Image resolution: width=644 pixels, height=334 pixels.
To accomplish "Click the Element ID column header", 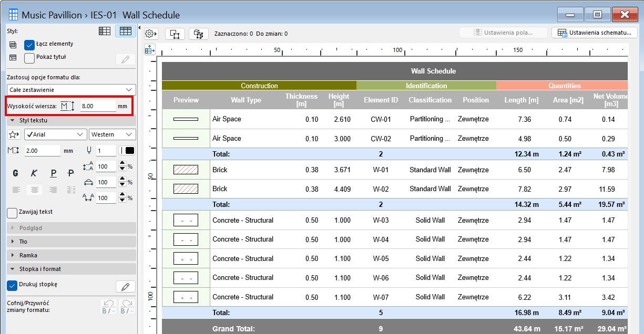I will pos(381,100).
